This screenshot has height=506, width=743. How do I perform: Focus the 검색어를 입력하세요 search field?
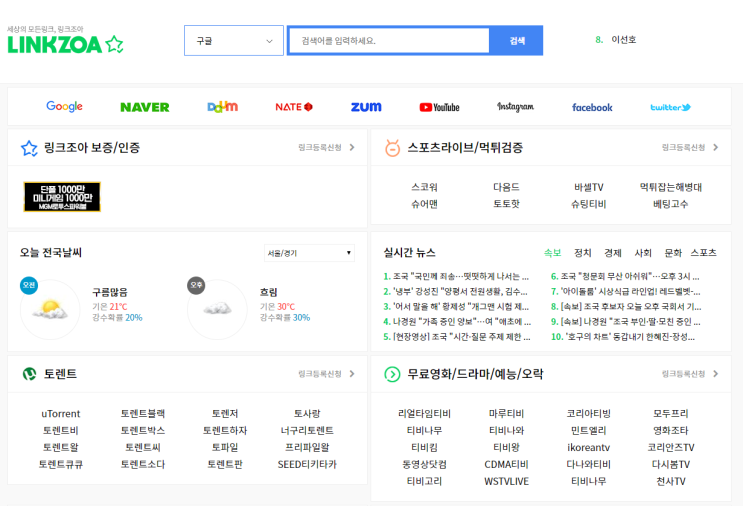click(389, 41)
